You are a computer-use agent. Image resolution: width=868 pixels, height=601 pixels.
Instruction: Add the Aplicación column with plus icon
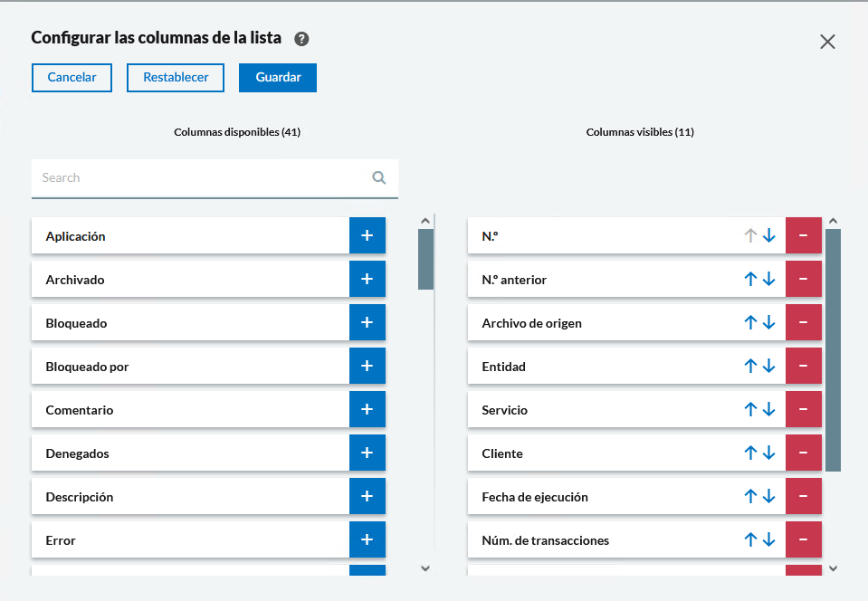click(x=367, y=235)
